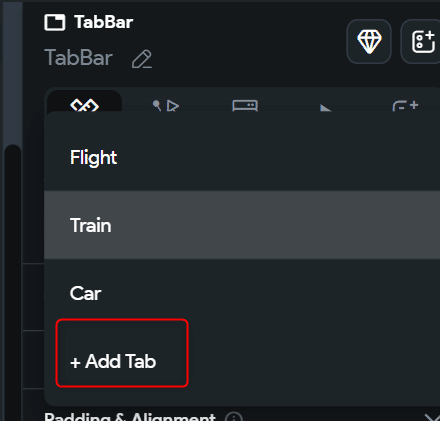Click the grey TabBar name label

tap(79, 58)
